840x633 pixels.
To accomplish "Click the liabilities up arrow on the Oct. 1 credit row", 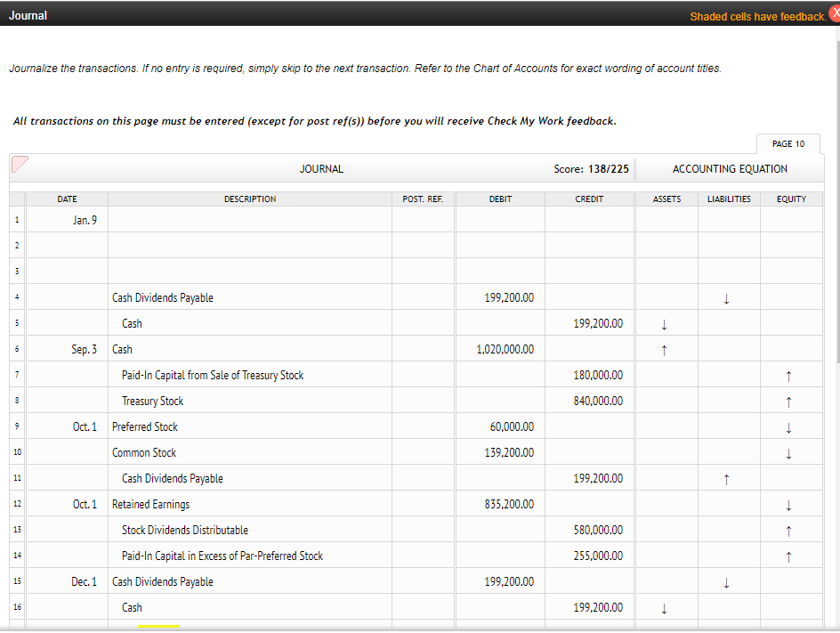I will [726, 478].
